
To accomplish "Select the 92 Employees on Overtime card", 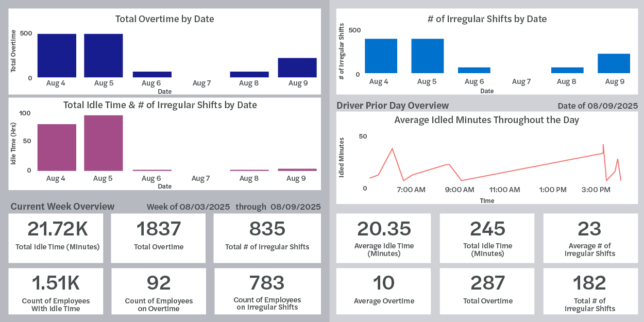I will [x=158, y=291].
